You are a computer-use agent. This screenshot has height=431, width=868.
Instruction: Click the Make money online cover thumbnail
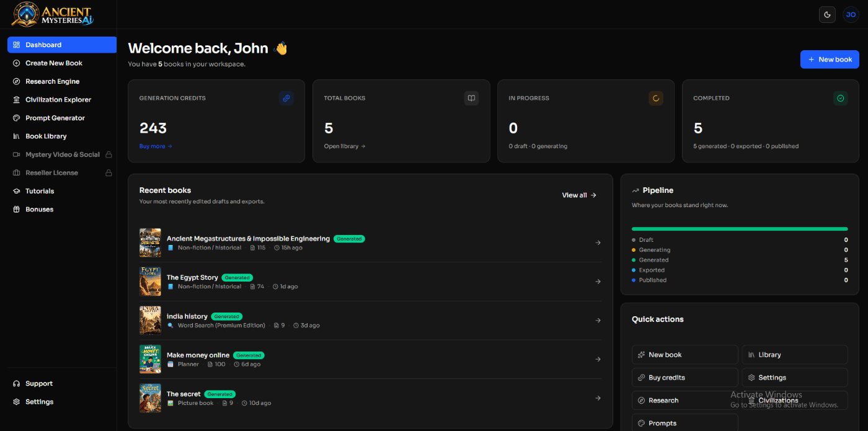coord(150,359)
